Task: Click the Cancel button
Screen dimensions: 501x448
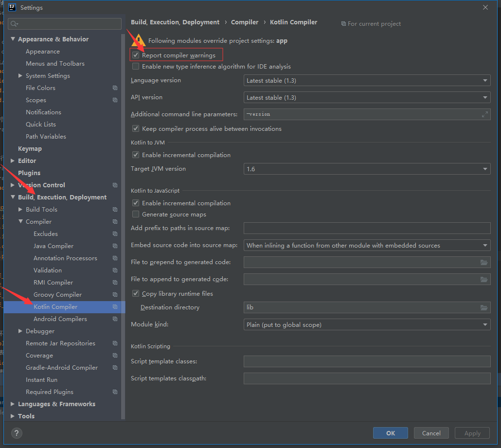Action: [431, 433]
